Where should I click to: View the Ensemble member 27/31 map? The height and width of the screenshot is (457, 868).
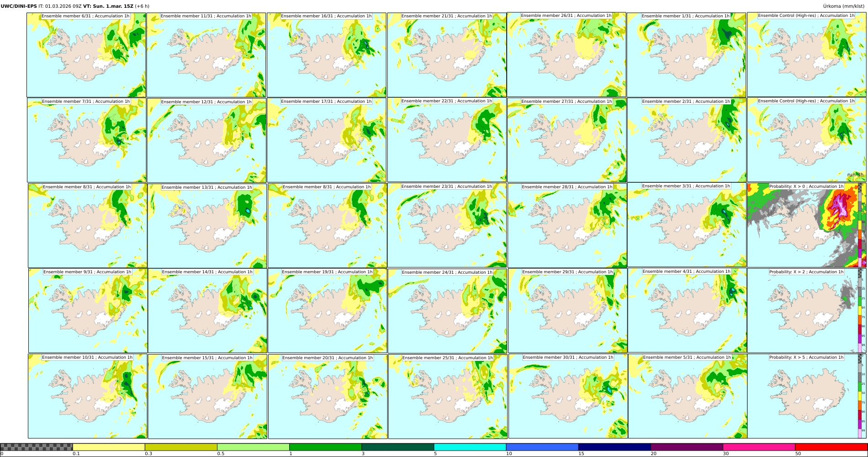click(x=567, y=140)
